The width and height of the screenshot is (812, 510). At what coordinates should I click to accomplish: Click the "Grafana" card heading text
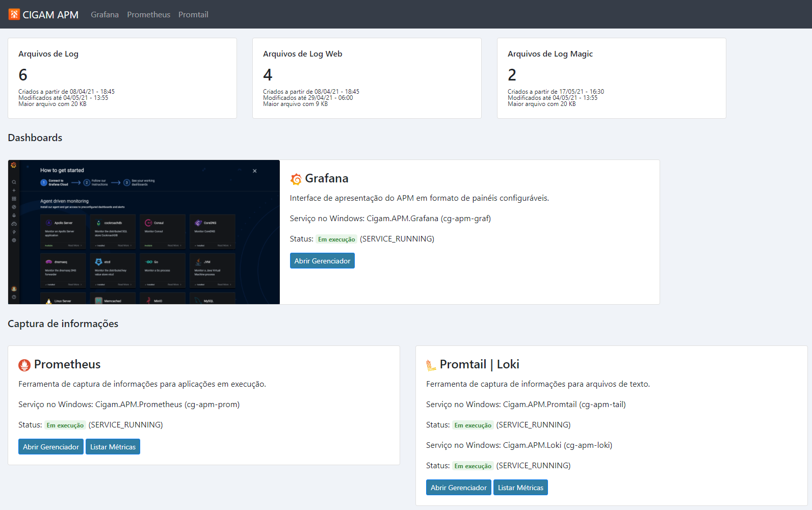[327, 178]
